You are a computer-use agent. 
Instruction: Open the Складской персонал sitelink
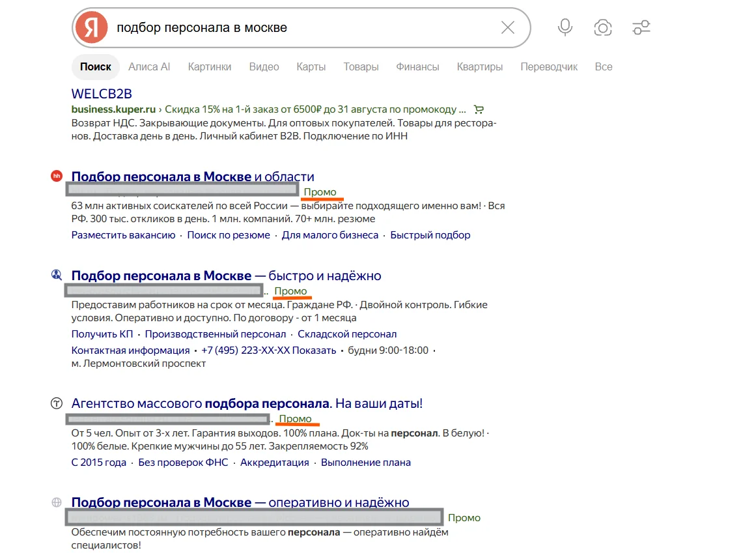pos(347,334)
